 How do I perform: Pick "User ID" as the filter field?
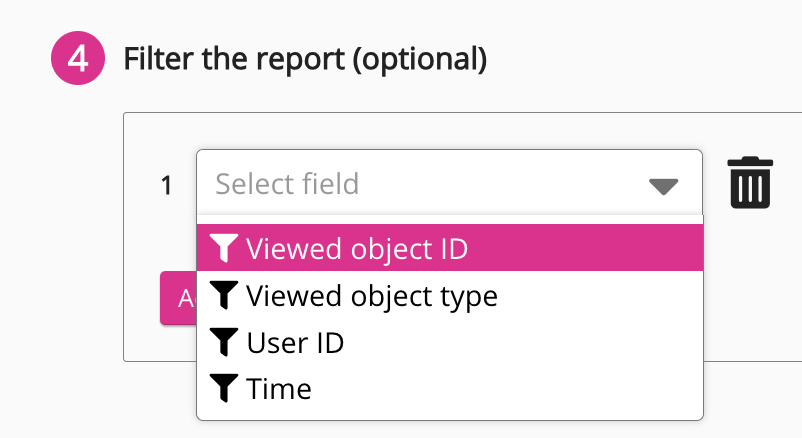tap(295, 342)
